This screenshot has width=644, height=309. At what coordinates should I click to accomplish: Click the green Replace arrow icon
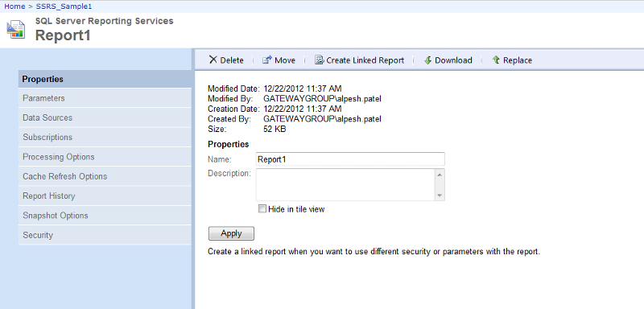[496, 60]
